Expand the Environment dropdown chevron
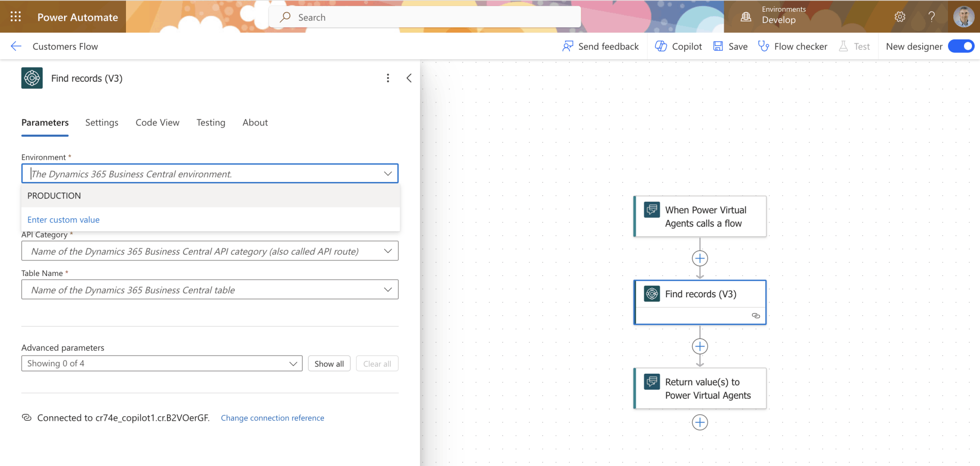Viewport: 980px width, 466px height. coord(388,173)
